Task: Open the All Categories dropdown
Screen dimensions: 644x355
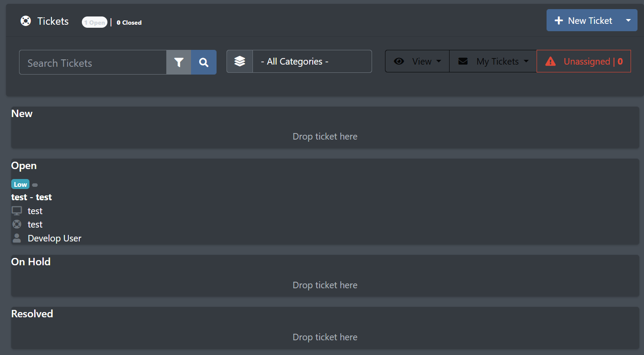Action: (x=312, y=62)
